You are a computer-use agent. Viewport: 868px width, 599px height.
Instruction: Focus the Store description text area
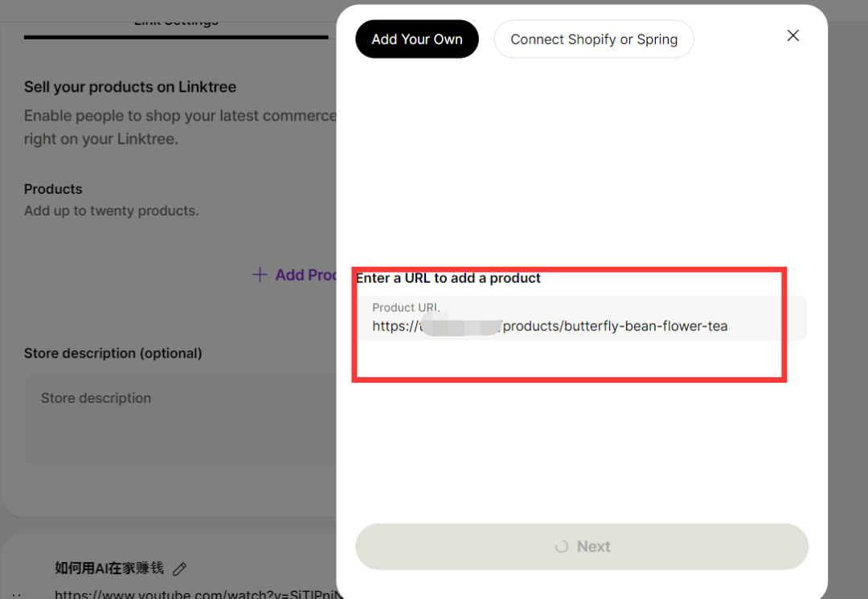(x=181, y=419)
